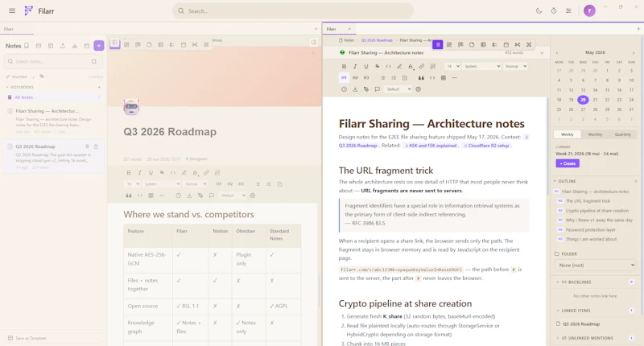Open Default dropdown in left pane editor

point(233,196)
